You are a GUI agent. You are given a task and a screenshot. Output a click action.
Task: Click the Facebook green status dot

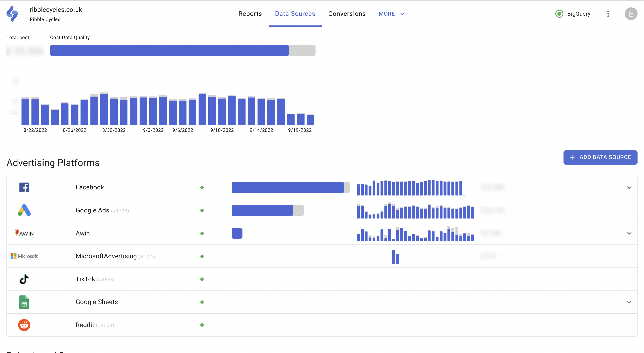click(x=202, y=187)
